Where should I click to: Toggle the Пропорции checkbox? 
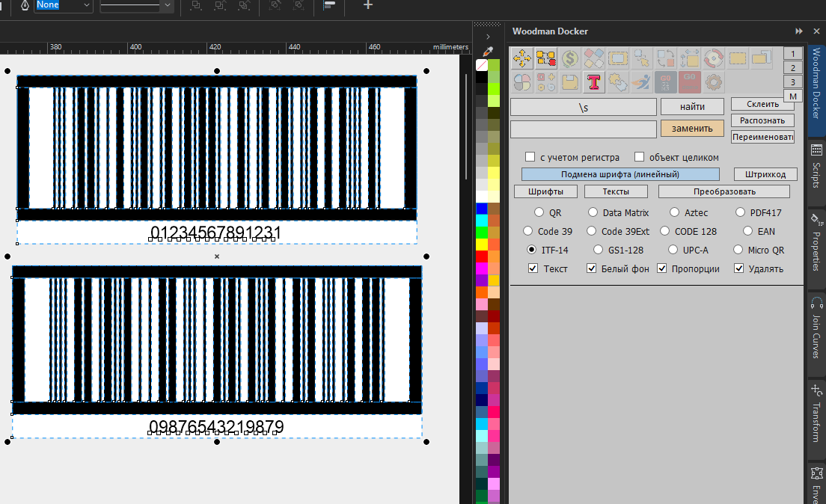click(x=661, y=268)
